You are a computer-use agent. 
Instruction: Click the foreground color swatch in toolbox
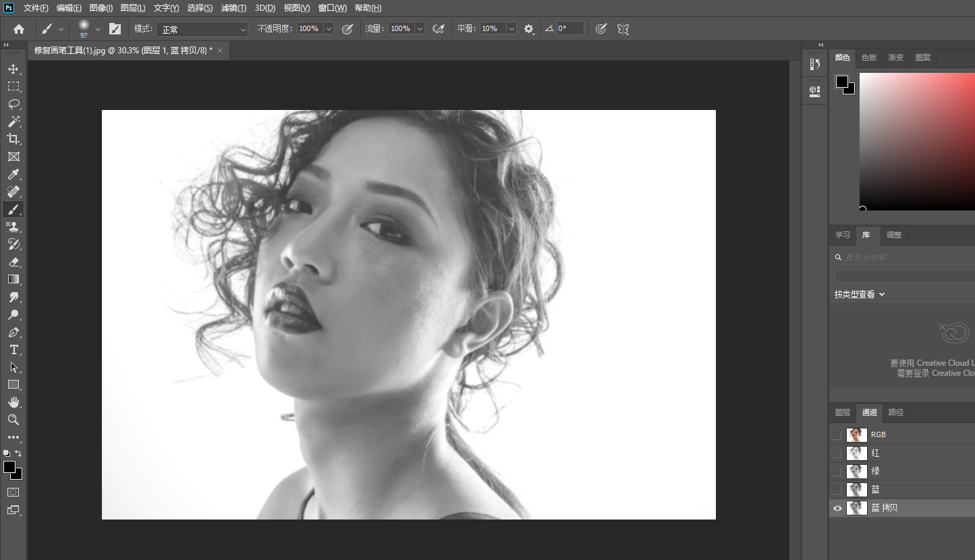pyautogui.click(x=9, y=467)
